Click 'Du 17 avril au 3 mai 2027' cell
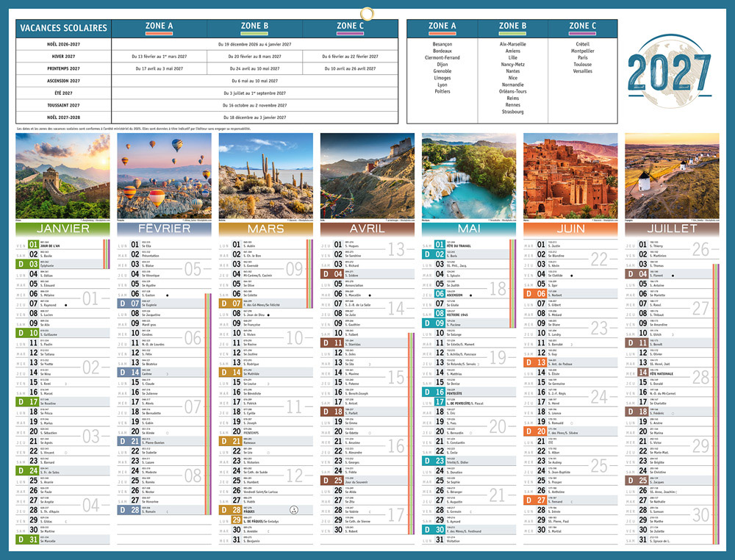 pyautogui.click(x=159, y=68)
